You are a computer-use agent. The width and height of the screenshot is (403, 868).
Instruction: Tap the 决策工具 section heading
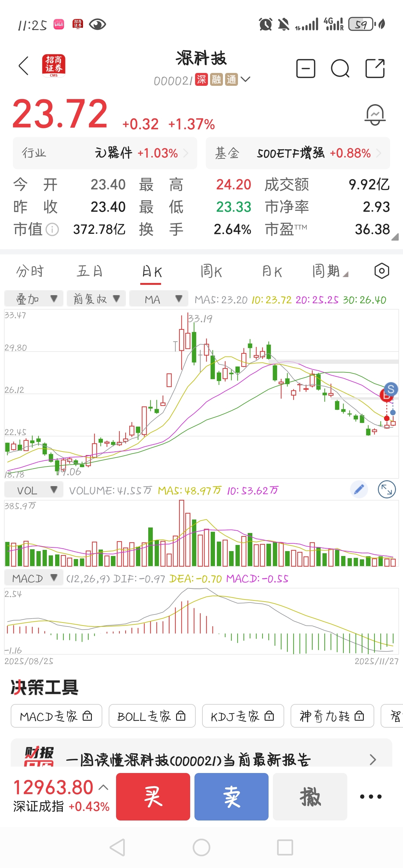(x=44, y=687)
